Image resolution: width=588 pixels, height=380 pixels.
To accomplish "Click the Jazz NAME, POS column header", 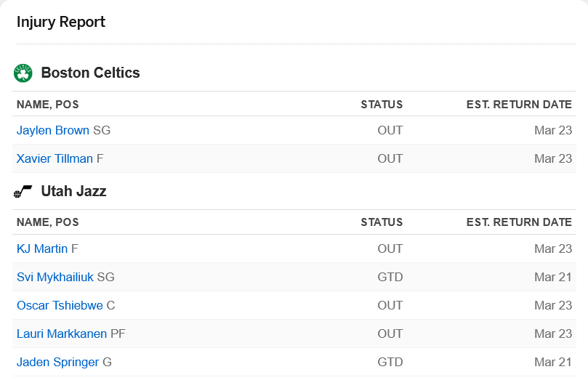I will pos(48,222).
